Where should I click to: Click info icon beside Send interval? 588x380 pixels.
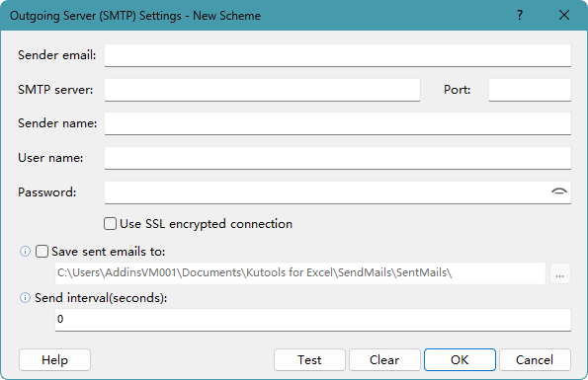coord(25,298)
